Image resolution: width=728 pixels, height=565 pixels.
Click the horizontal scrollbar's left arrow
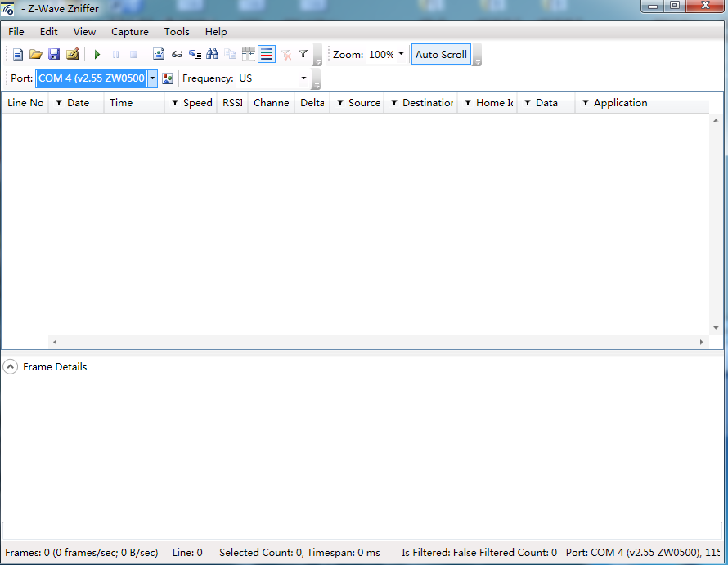pos(55,342)
